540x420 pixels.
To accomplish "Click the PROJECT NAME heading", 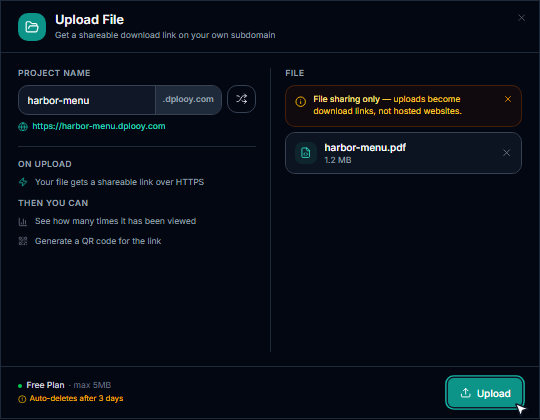I will point(54,73).
